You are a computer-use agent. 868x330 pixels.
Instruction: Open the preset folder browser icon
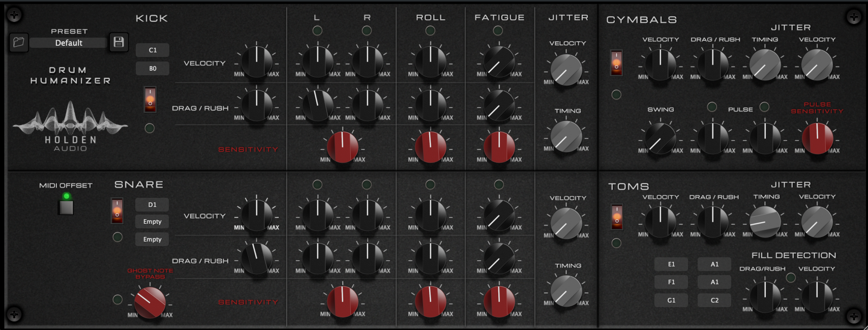[19, 42]
